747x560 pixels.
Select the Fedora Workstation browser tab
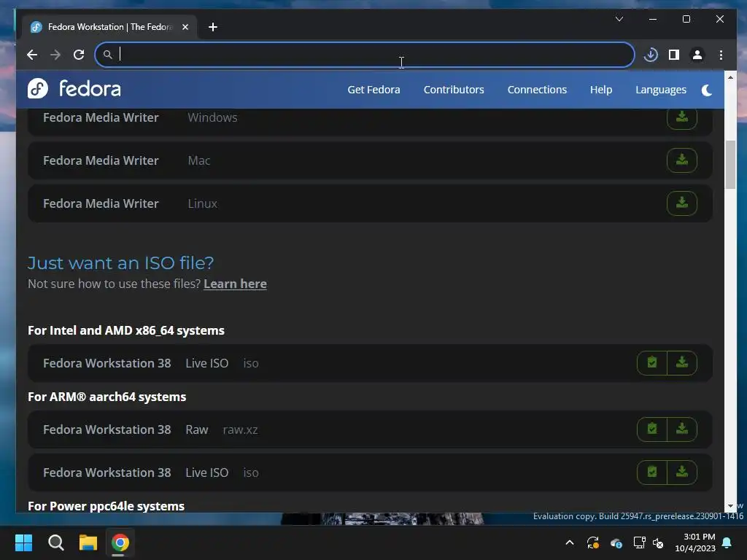pos(109,27)
